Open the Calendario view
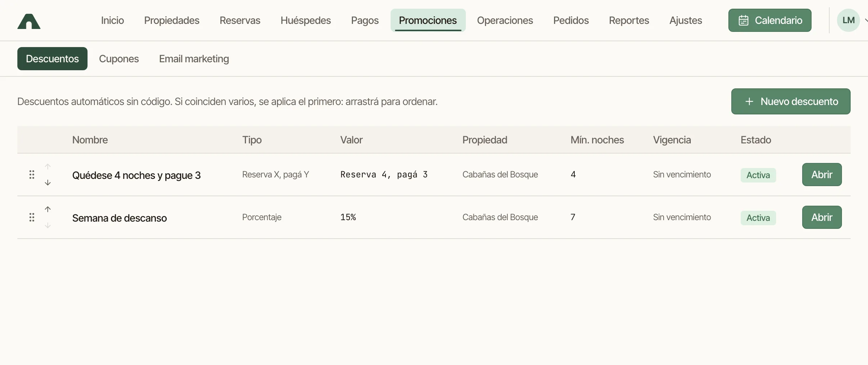This screenshot has width=868, height=365. point(770,20)
